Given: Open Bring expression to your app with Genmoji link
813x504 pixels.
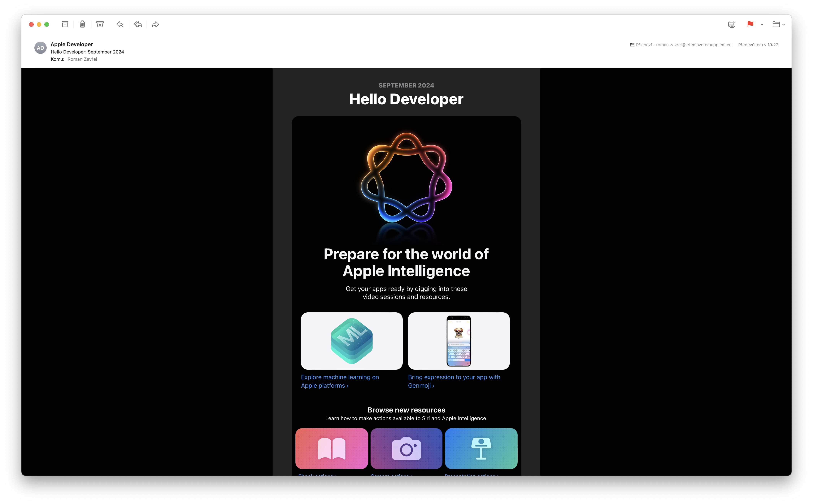Looking at the screenshot, I should (x=454, y=381).
